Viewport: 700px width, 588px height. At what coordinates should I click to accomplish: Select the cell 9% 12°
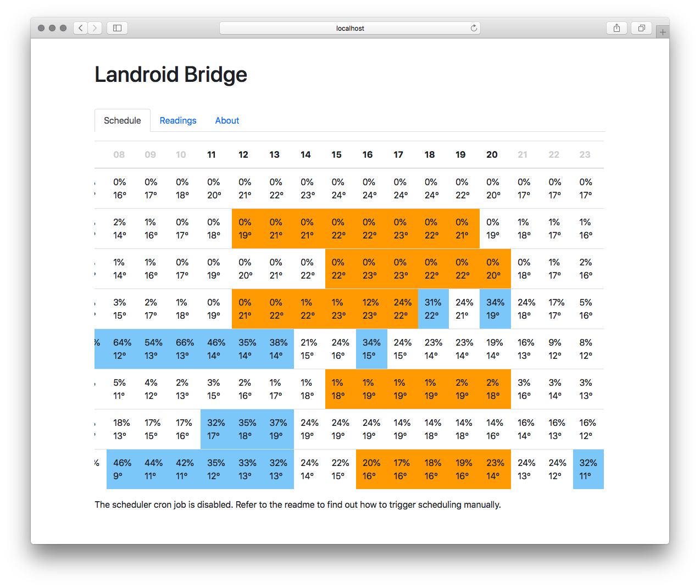tap(557, 349)
